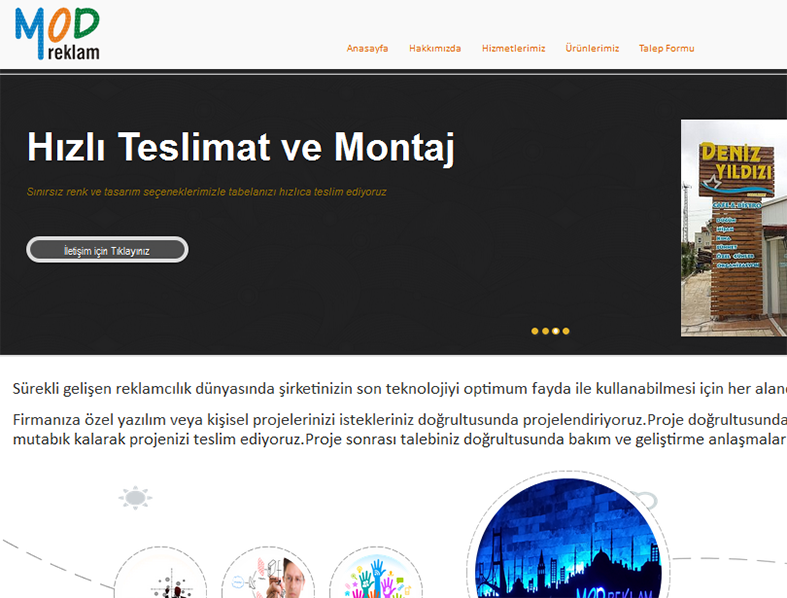
Task: Open the Ürünlerimiz menu
Action: coord(592,48)
